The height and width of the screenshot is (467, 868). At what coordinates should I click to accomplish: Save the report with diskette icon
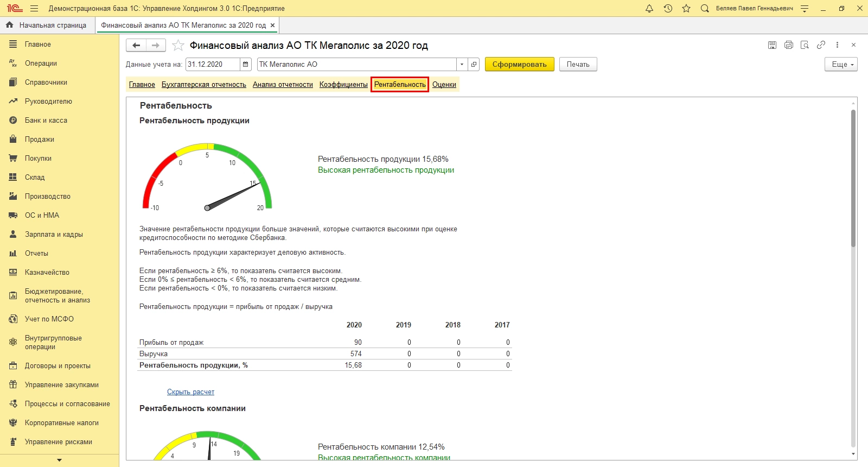772,45
